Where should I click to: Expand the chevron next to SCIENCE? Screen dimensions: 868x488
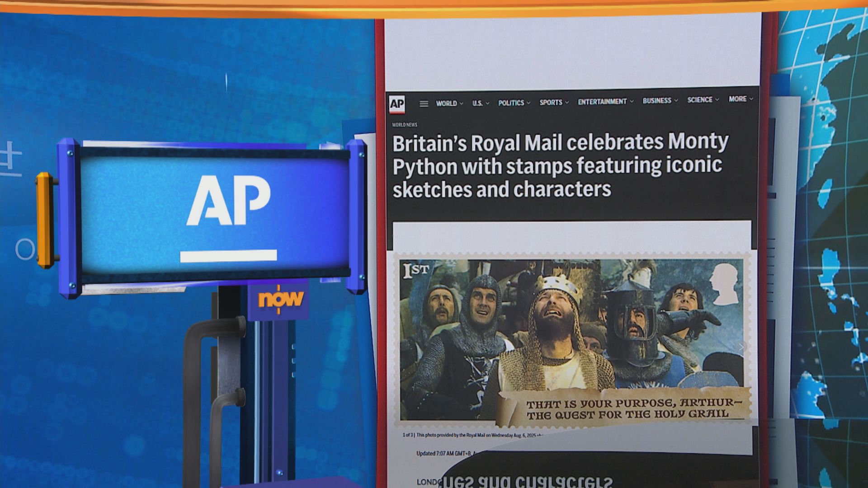(x=717, y=99)
